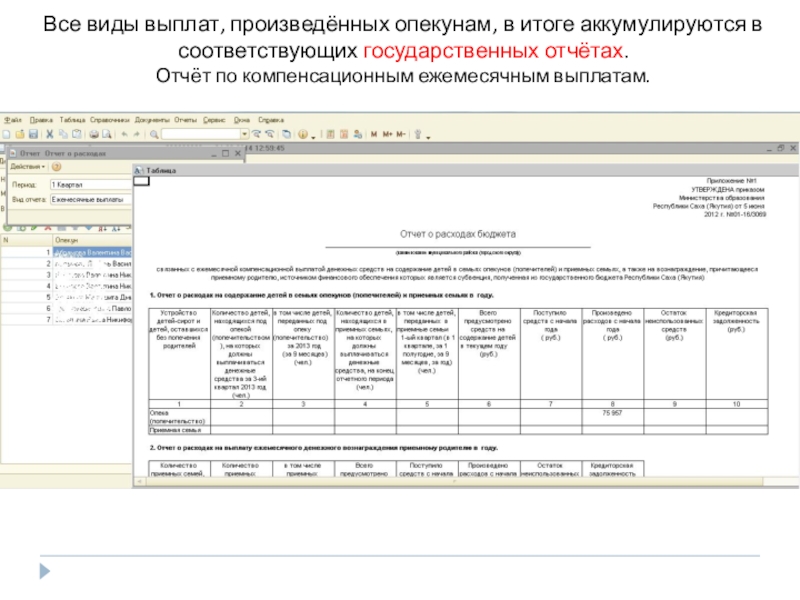Click the Find previous icon
This screenshot has height=600, width=800.
(x=270, y=134)
